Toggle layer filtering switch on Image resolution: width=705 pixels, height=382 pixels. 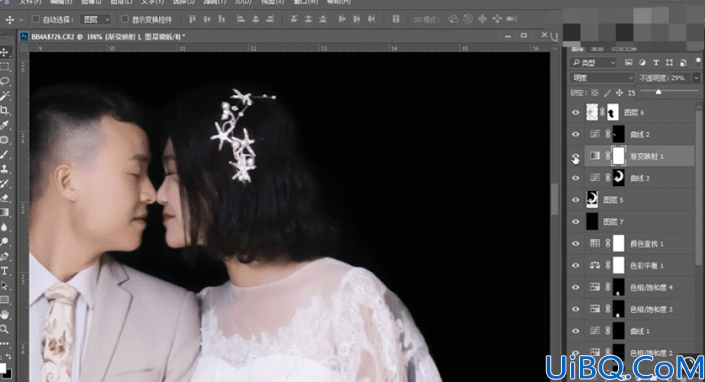[x=698, y=62]
